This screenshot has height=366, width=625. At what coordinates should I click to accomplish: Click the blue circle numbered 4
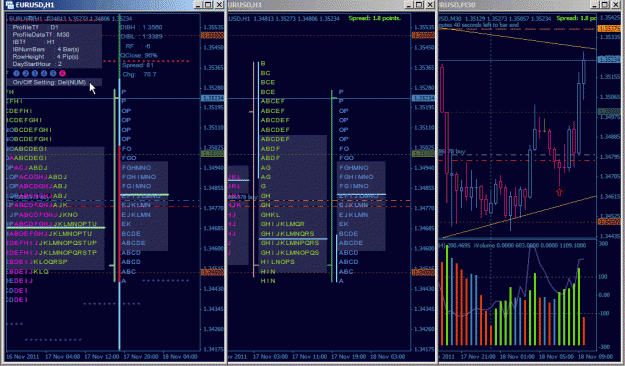44,73
